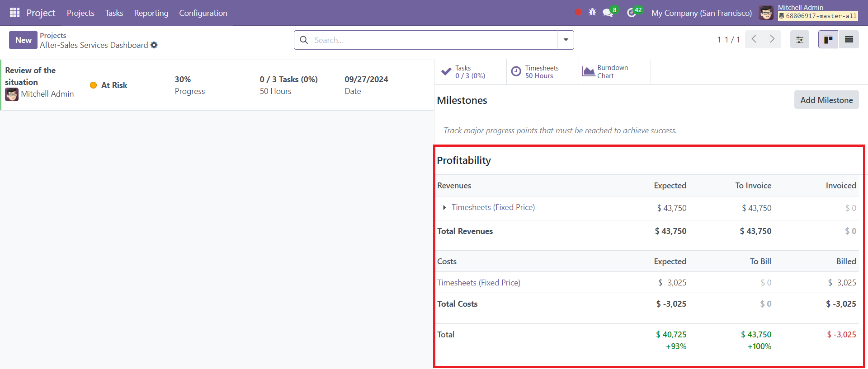Open the debug bug icon menu
This screenshot has width=868, height=369.
point(592,12)
